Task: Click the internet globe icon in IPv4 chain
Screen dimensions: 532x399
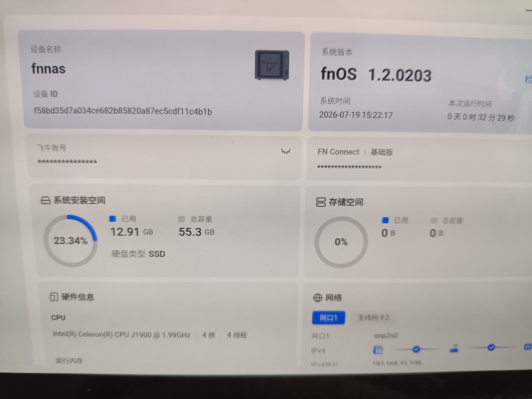Action: coord(528,347)
